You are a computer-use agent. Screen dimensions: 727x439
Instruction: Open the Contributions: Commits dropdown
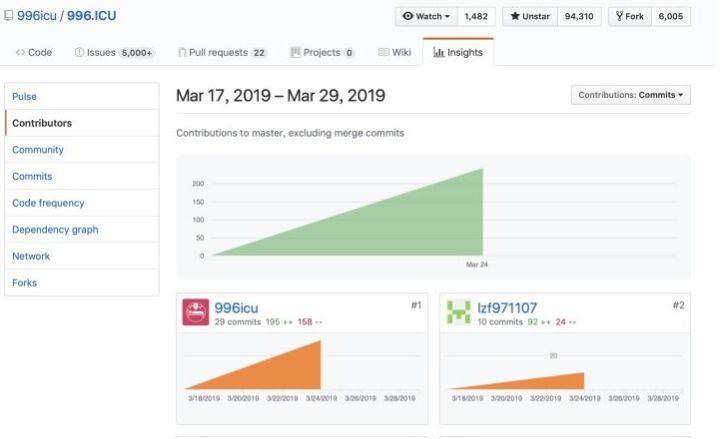point(631,95)
